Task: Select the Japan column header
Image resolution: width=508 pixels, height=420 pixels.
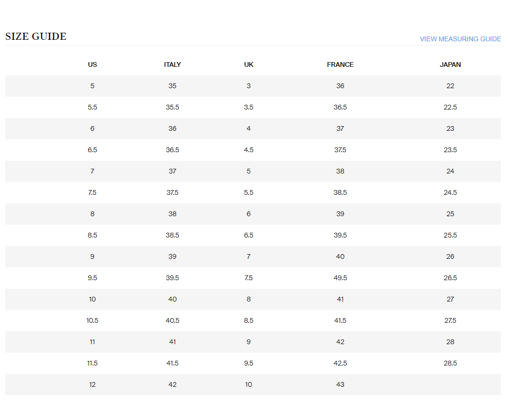Action: (x=450, y=64)
